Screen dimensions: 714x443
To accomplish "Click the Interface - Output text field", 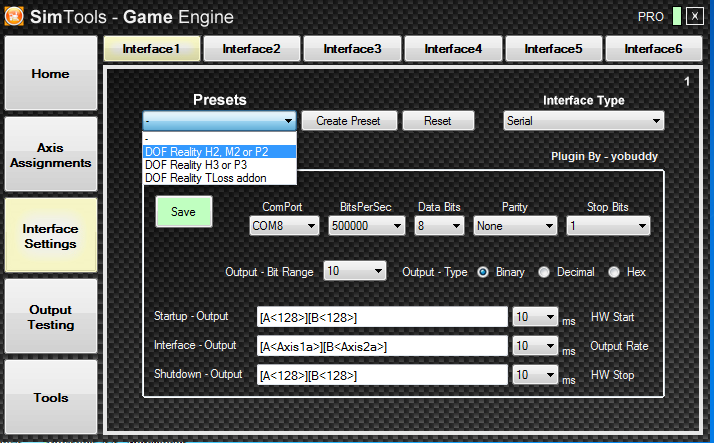I will 382,346.
